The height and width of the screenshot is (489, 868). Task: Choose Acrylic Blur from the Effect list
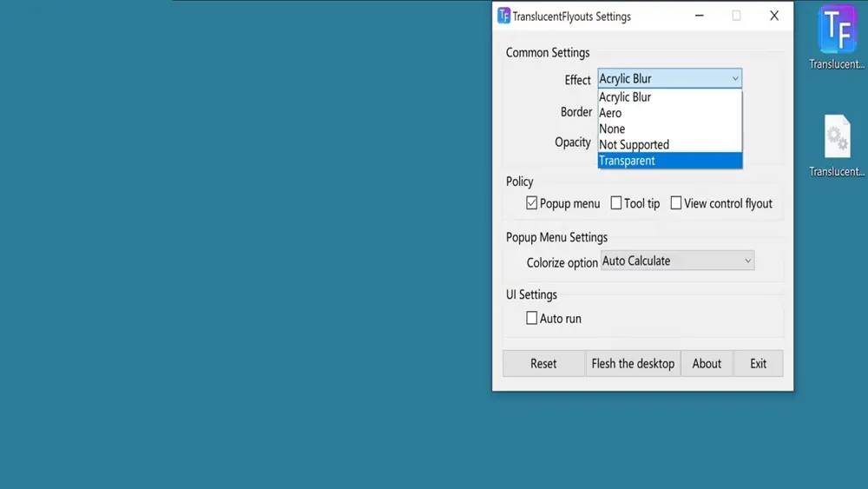(670, 97)
